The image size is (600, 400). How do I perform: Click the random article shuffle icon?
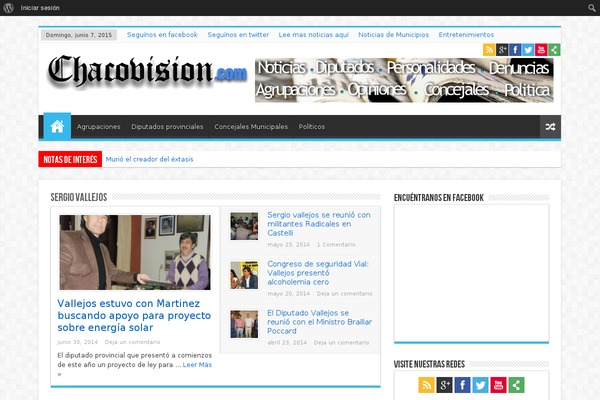[550, 127]
